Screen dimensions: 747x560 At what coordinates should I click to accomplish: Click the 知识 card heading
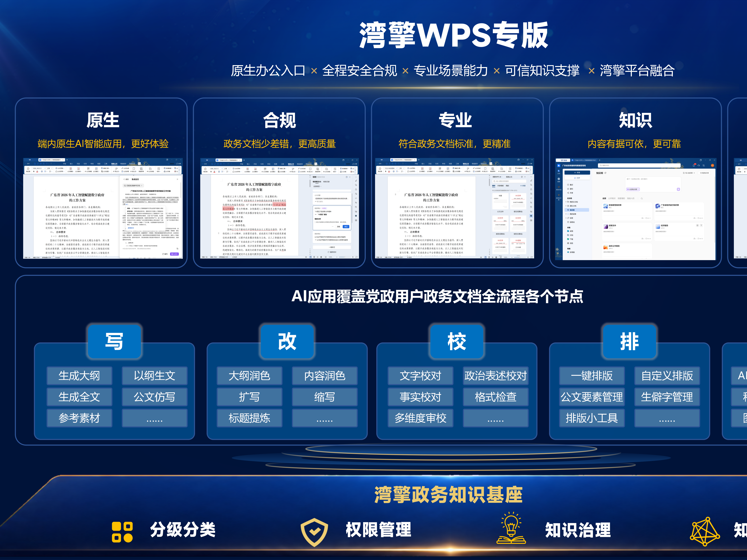[635, 120]
